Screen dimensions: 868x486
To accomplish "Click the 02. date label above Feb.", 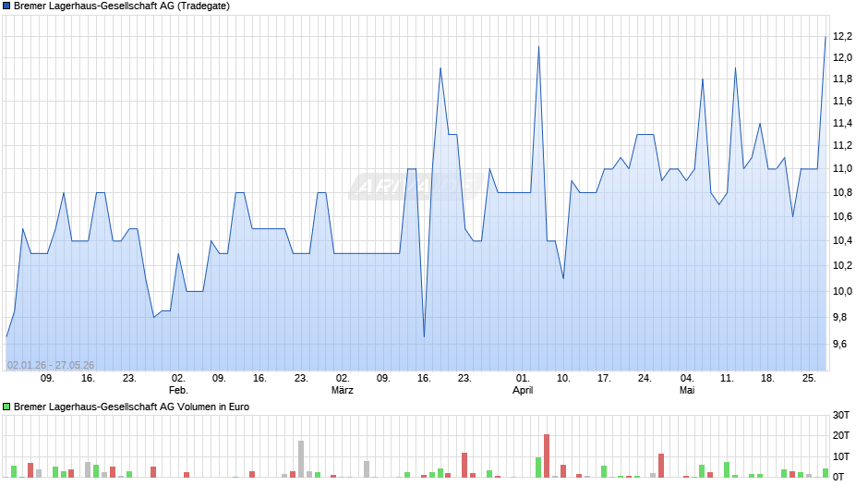I will pos(178,379).
